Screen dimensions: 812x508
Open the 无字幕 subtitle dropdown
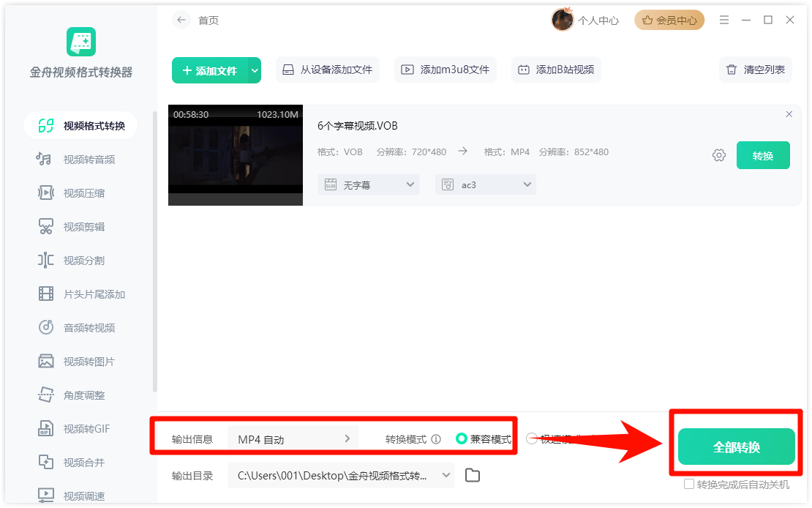pyautogui.click(x=369, y=184)
